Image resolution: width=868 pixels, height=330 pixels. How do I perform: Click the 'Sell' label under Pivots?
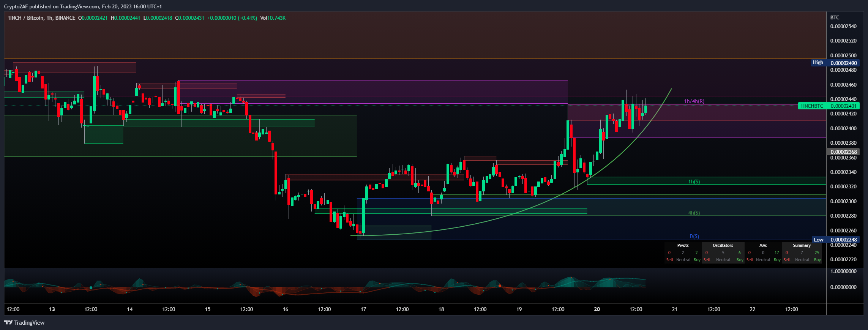tap(669, 260)
